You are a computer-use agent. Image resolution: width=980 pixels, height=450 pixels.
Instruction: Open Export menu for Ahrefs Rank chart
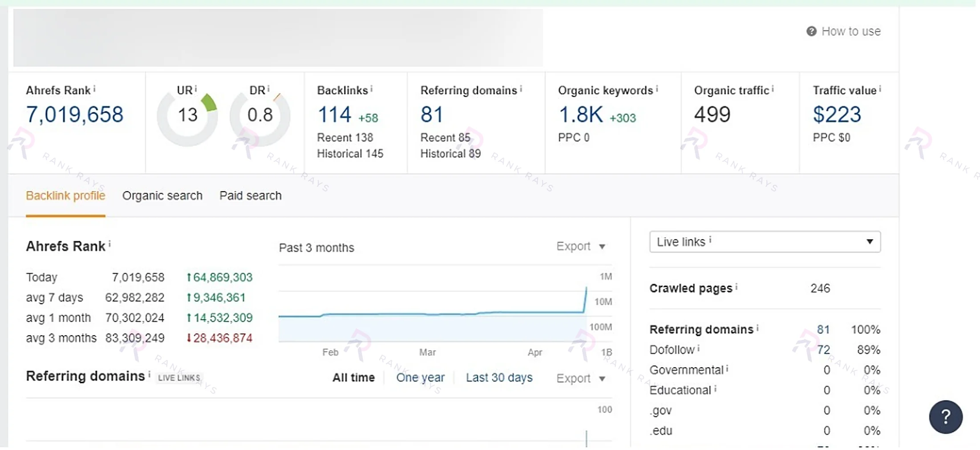[x=581, y=246]
